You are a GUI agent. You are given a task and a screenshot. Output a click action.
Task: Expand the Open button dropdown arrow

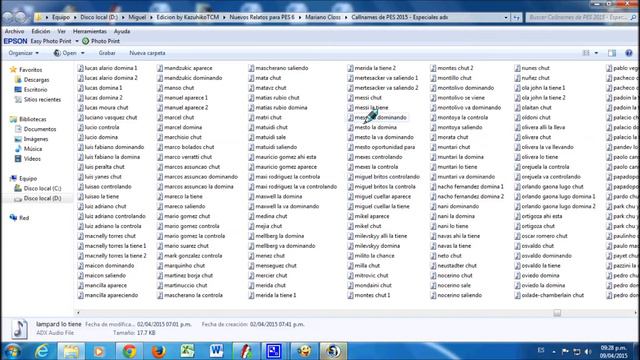[x=82, y=53]
